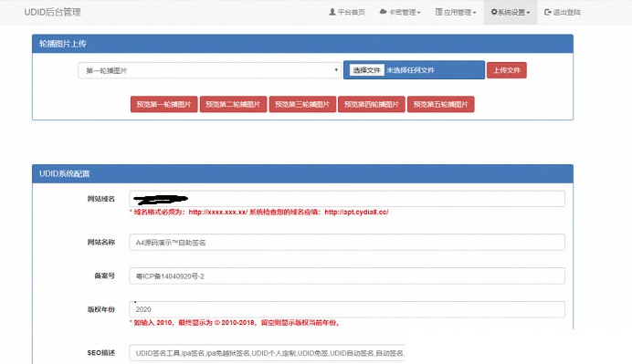Click 预览第三轮播图片 button

pyautogui.click(x=302, y=104)
